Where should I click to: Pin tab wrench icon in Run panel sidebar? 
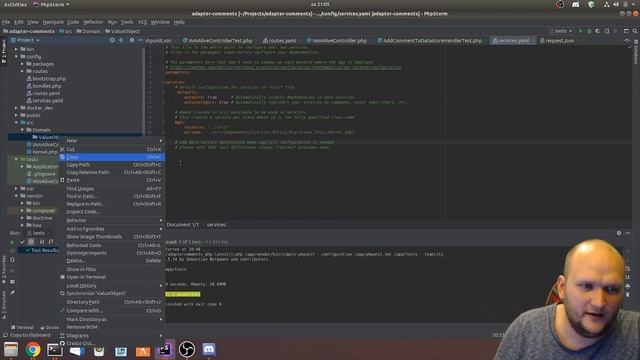[x=12, y=293]
